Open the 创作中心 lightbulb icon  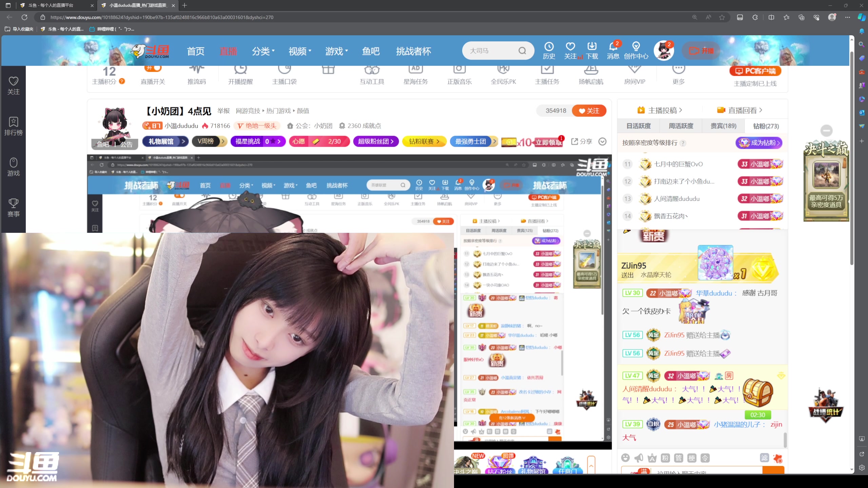click(636, 50)
